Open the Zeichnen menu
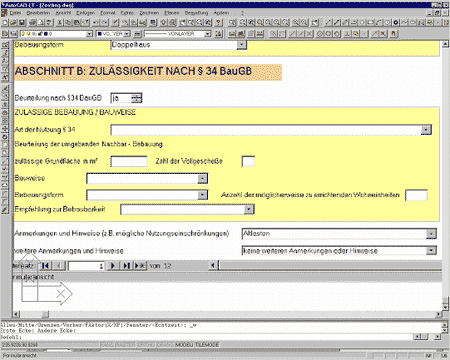450x360 pixels. point(149,13)
